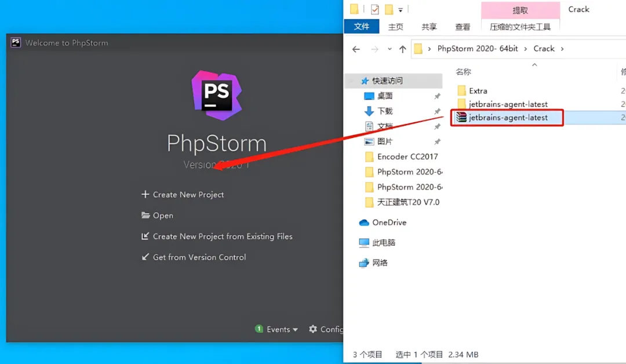Click the pin icon next to 下载
The height and width of the screenshot is (364, 626).
[437, 111]
